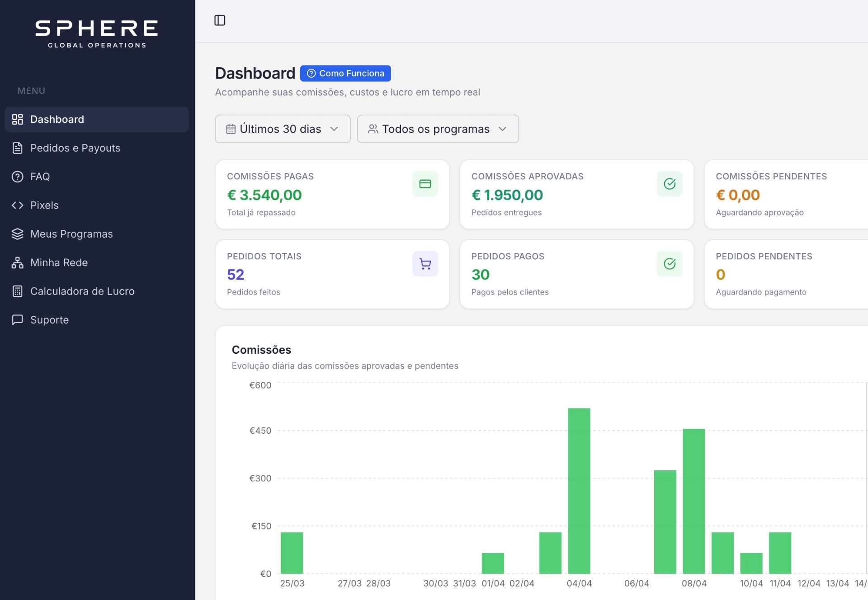This screenshot has width=868, height=600.
Task: Click the tallest green bar at 04/04
Action: [579, 490]
